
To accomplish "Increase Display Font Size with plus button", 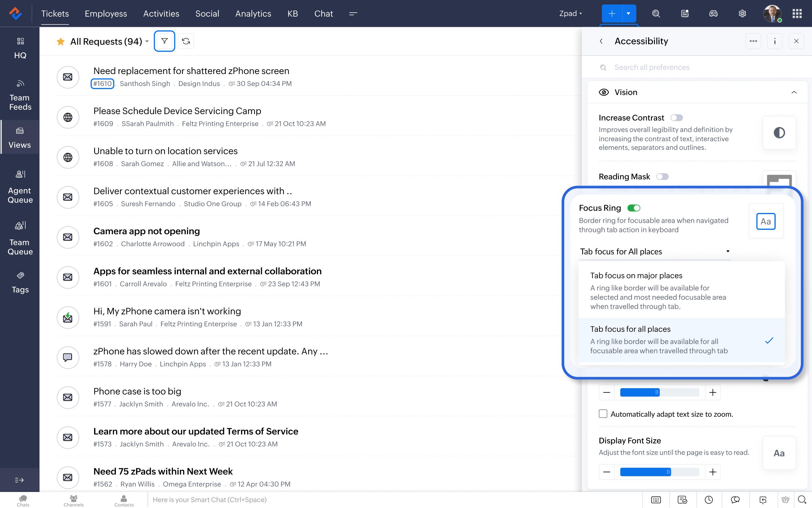I will 712,472.
